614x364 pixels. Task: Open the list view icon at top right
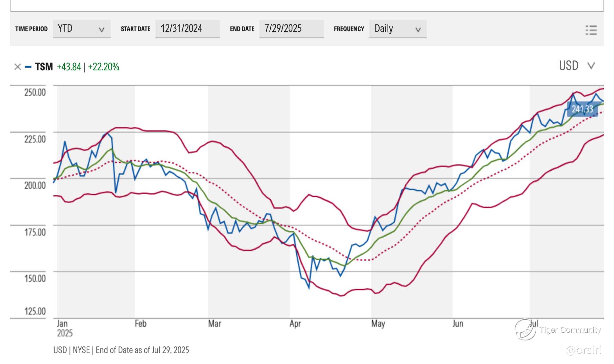click(591, 30)
